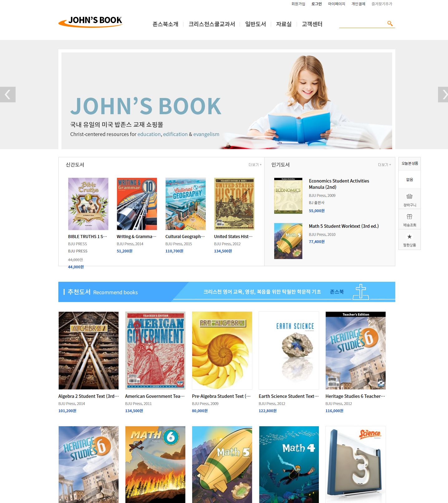Expand popular books 더보기 + link
The width and height of the screenshot is (448, 503).
point(384,165)
